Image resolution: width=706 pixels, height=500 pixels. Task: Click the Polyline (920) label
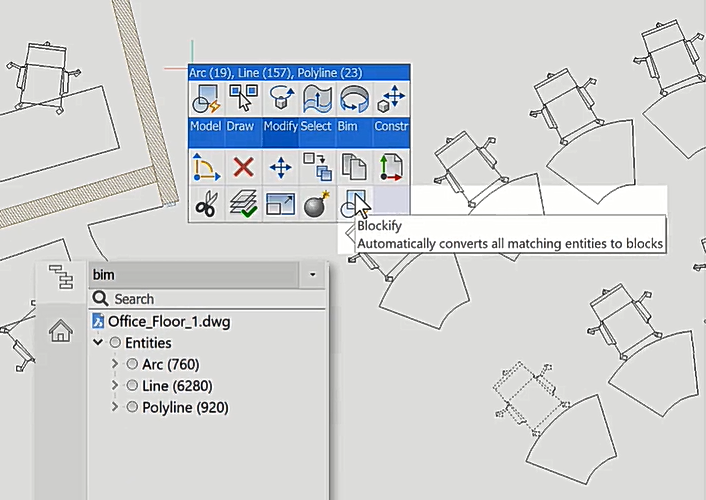[185, 408]
